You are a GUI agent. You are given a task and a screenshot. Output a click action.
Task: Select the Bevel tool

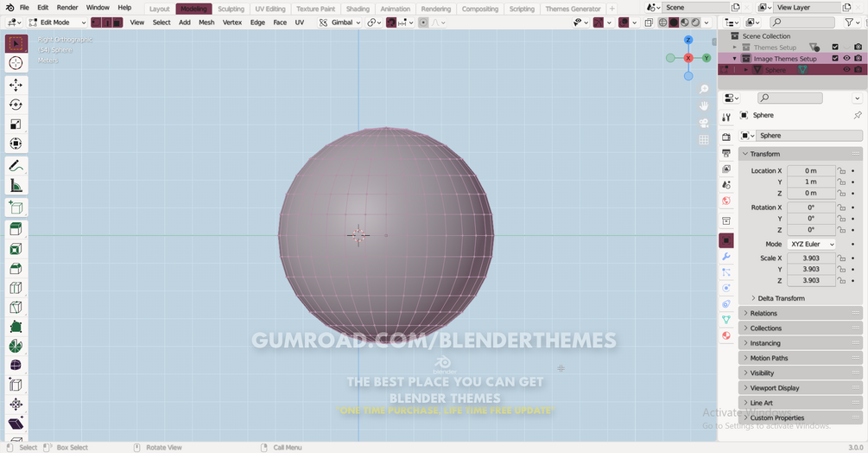pos(16,269)
